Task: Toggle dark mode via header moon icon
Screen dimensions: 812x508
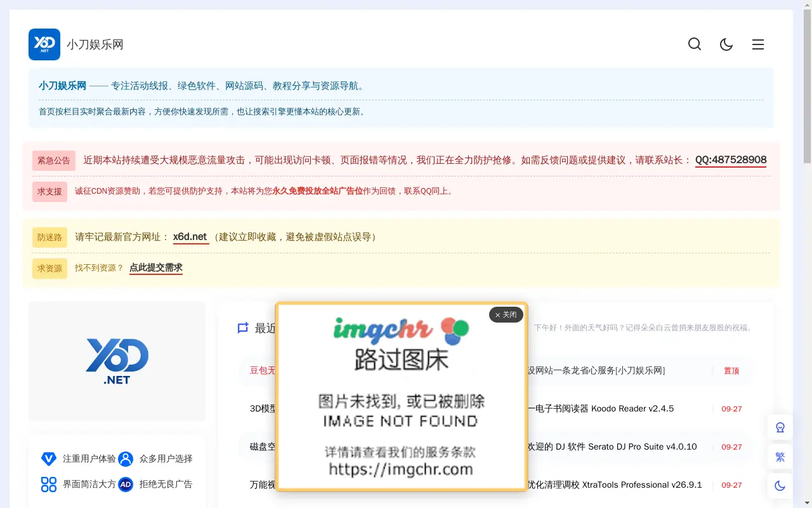Action: [726, 44]
